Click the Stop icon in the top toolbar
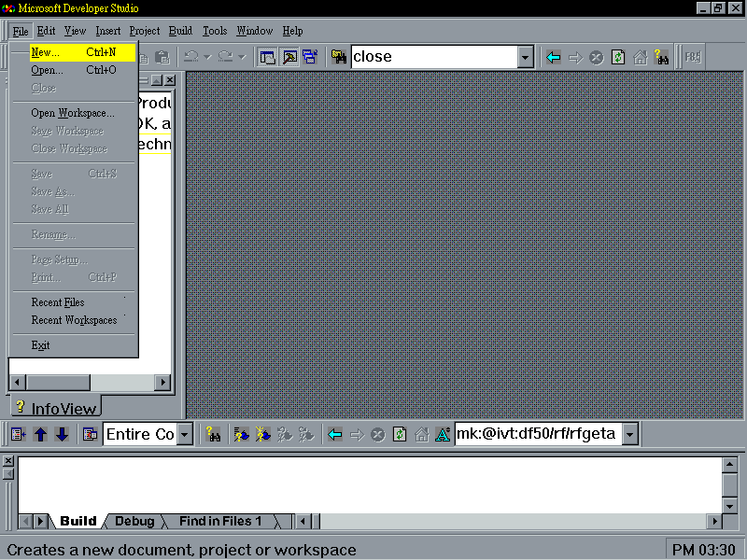 (597, 58)
